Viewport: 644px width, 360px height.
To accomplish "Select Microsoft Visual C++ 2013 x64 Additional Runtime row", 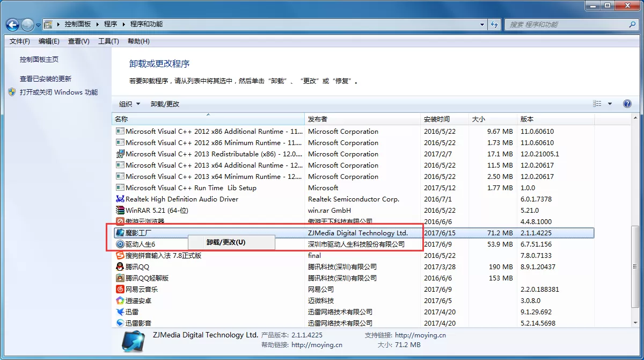I will (354, 165).
